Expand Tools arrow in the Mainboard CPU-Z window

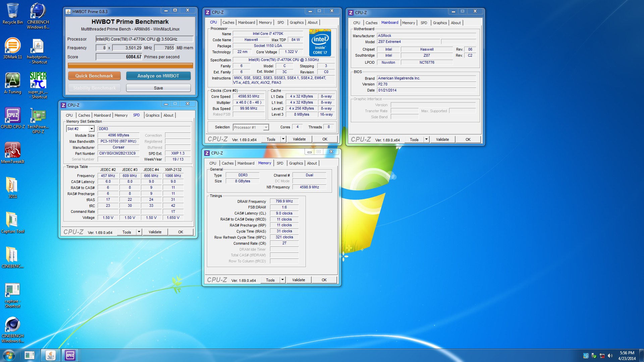click(426, 139)
